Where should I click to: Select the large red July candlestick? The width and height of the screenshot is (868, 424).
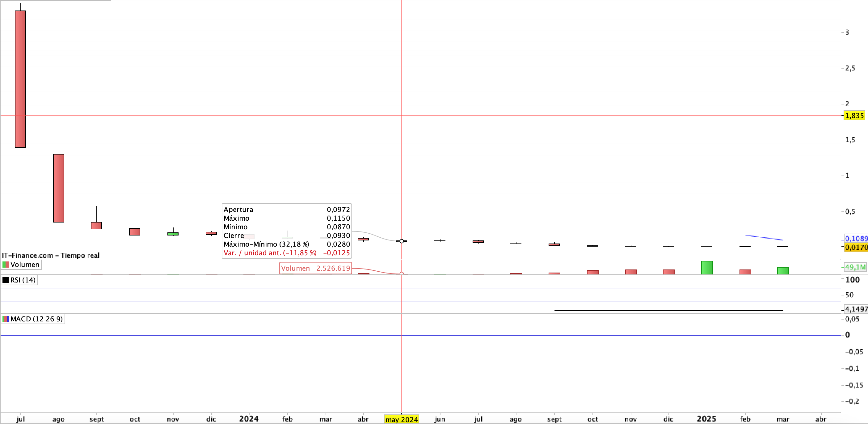(x=21, y=79)
